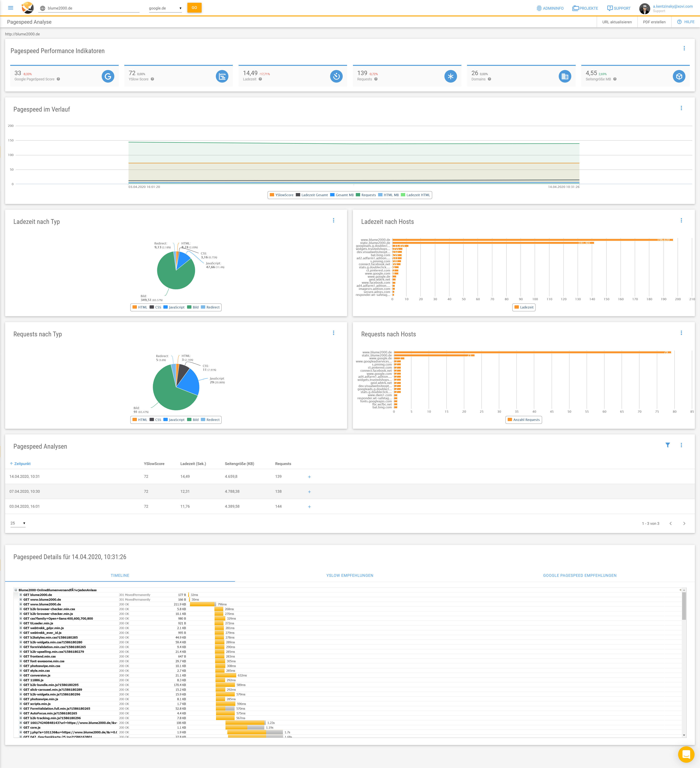Expand GET core.js timeline entry
700x768 pixels.
21,728
